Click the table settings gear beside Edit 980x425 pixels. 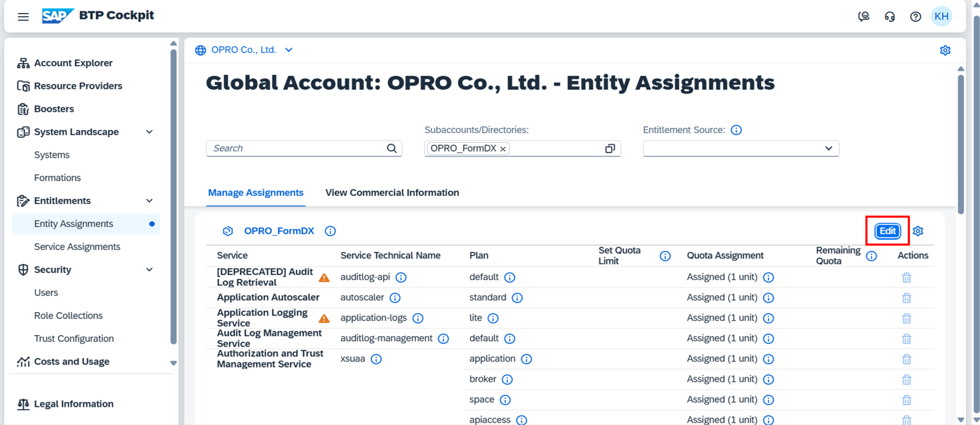coord(918,231)
